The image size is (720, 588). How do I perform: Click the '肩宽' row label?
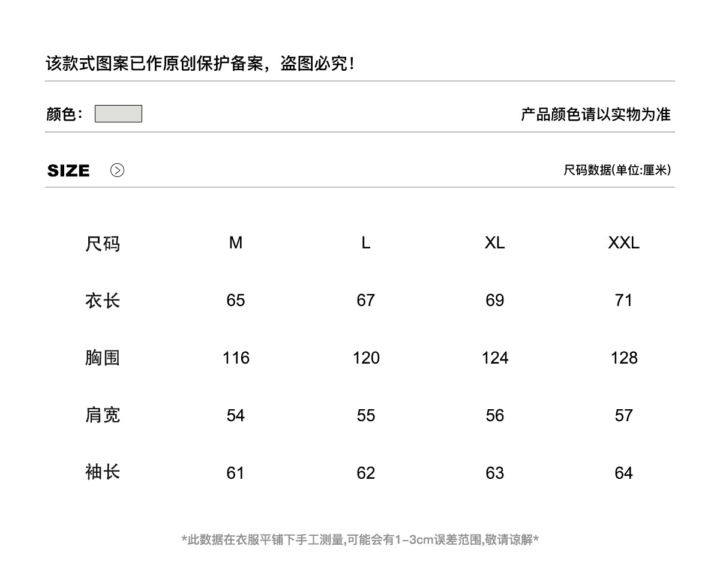click(103, 415)
